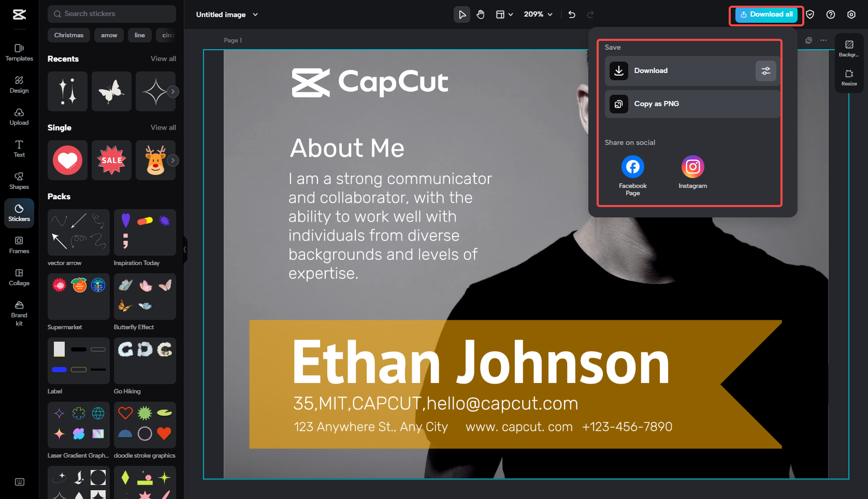Undo the last action
The width and height of the screenshot is (868, 499).
[572, 14]
